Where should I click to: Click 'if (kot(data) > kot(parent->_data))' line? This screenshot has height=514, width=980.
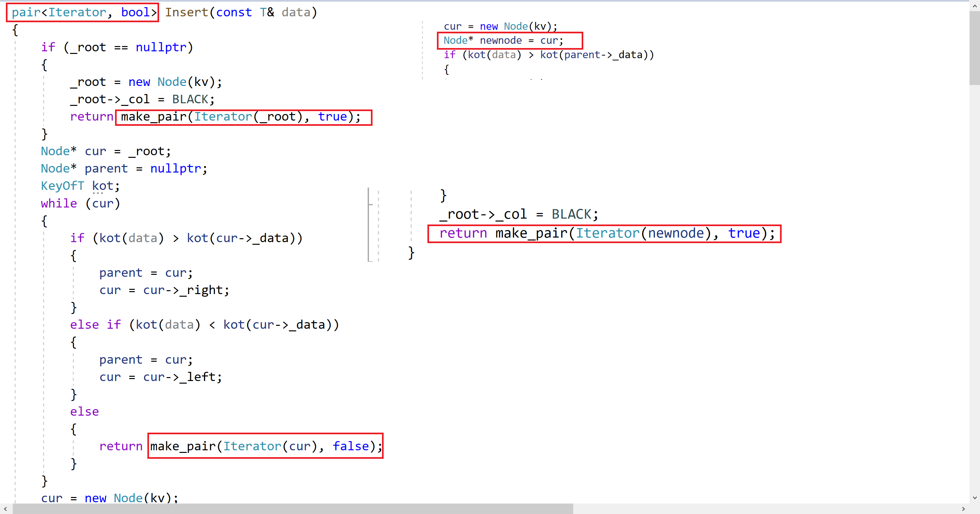click(549, 55)
